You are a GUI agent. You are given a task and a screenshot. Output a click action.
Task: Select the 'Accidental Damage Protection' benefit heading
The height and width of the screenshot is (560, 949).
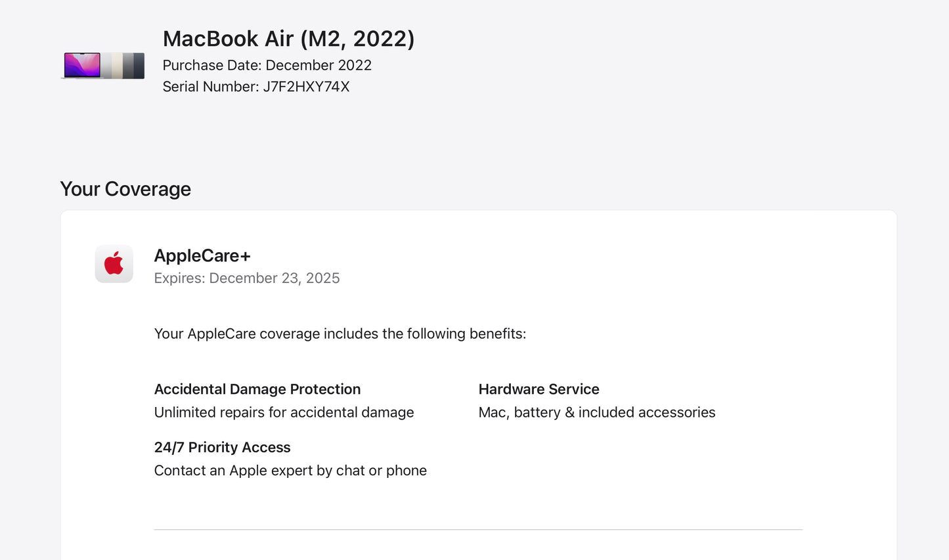(x=257, y=389)
